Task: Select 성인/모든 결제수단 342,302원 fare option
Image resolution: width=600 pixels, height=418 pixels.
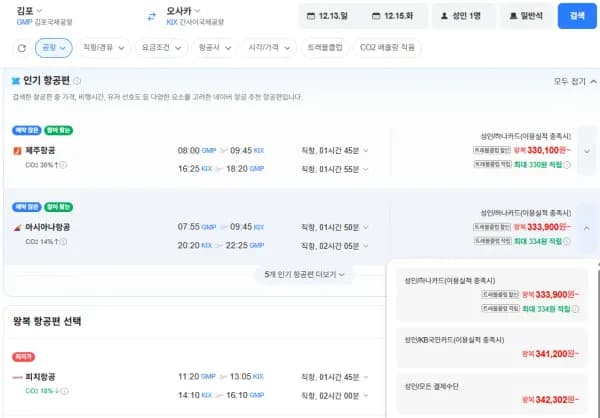Action: click(x=492, y=394)
